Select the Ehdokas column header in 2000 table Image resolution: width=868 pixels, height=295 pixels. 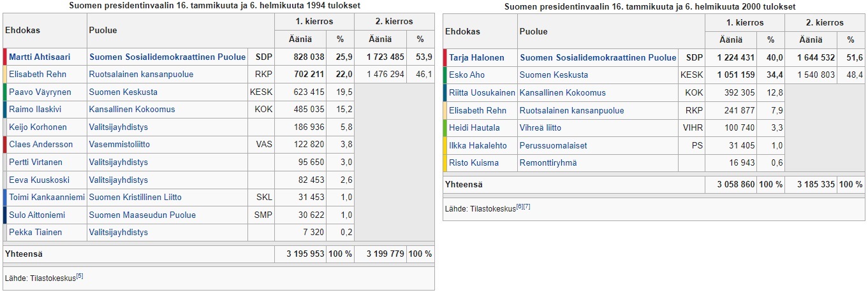(x=462, y=31)
